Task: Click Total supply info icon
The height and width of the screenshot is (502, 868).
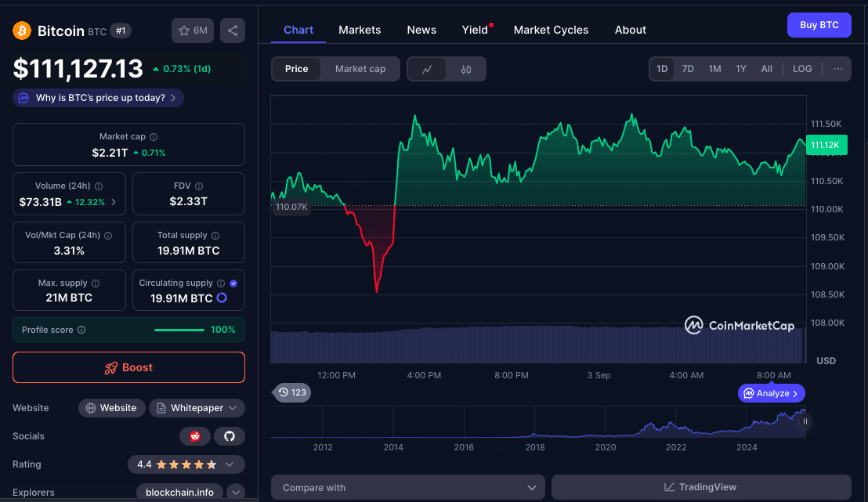Action: click(x=215, y=236)
